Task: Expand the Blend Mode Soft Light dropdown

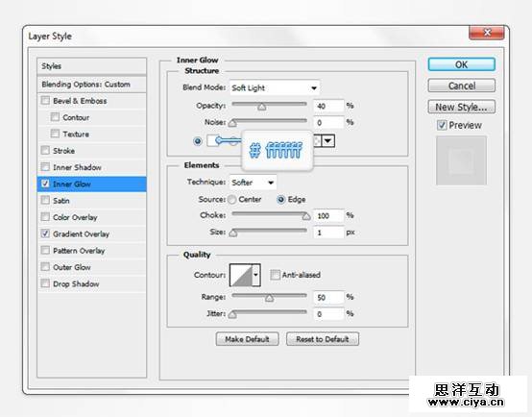Action: click(274, 88)
